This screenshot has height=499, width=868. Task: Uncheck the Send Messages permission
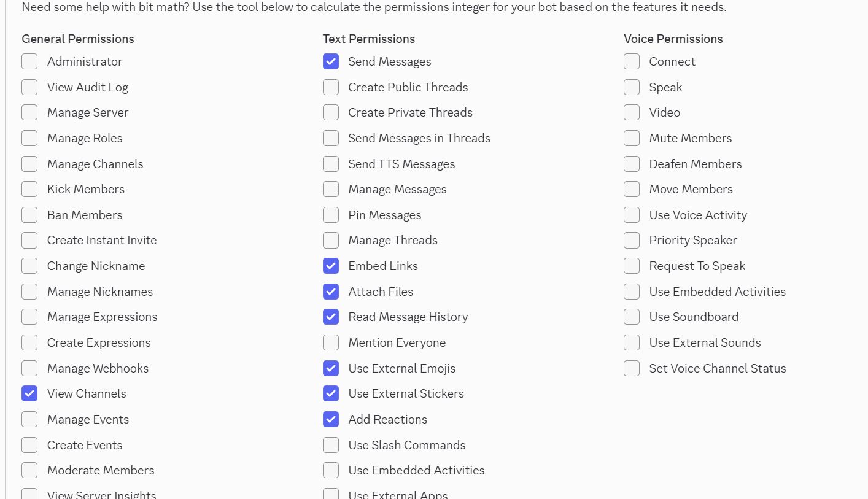(x=331, y=61)
